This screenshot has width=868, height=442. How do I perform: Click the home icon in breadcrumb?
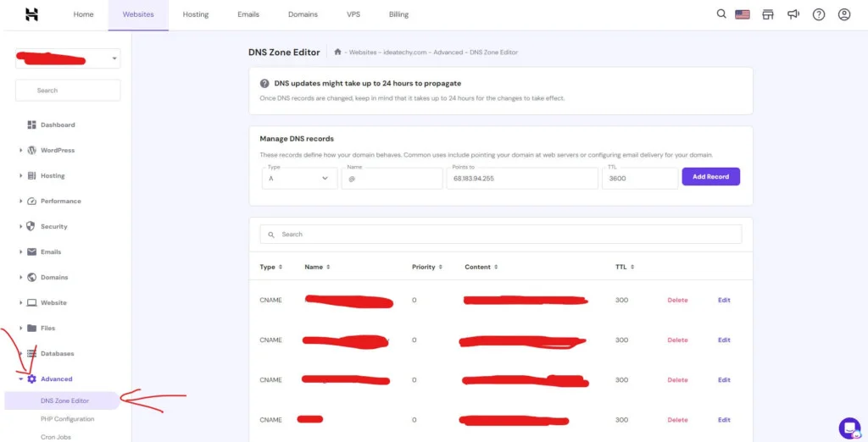click(337, 52)
